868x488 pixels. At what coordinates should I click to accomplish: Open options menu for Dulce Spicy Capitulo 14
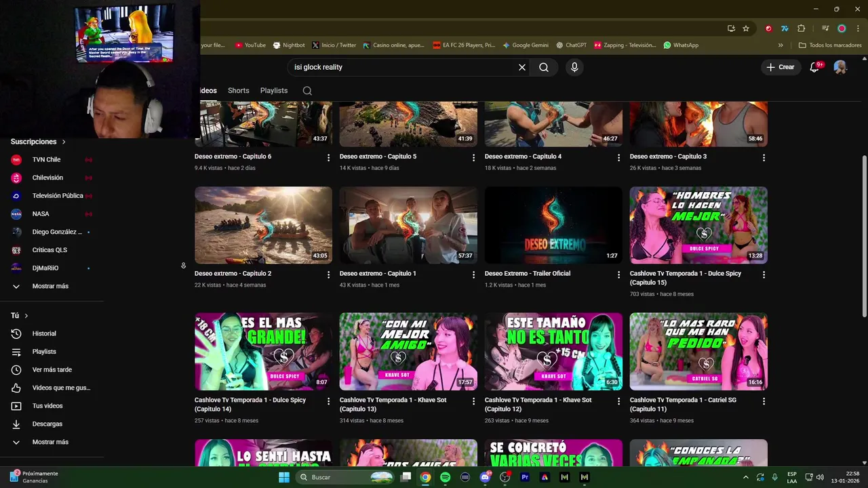click(329, 401)
